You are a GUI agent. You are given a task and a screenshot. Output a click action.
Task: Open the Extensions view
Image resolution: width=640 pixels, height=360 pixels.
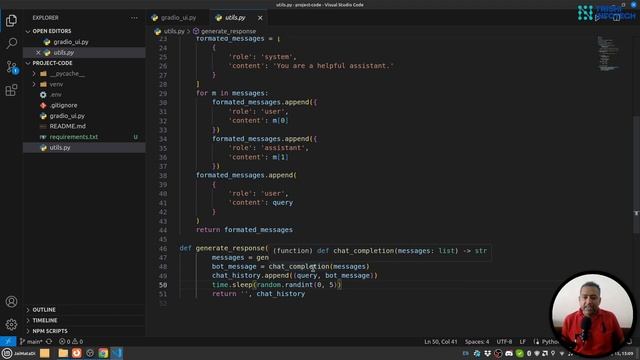(11, 90)
